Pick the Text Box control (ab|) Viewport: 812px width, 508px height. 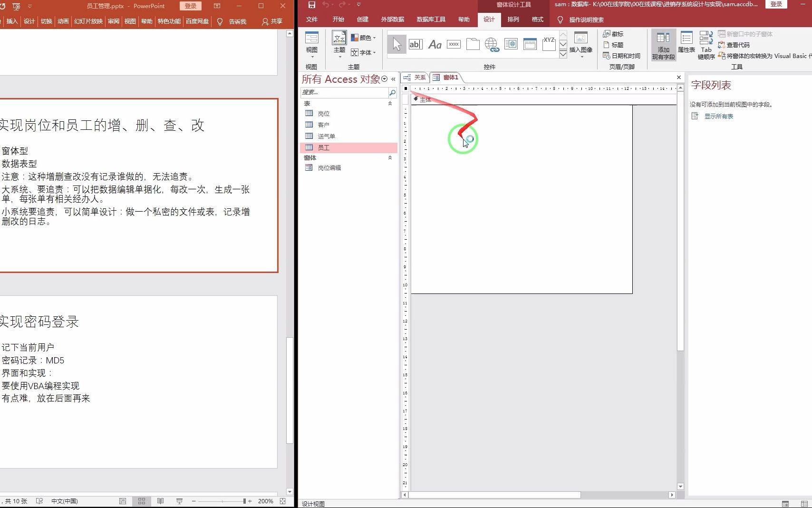point(416,44)
